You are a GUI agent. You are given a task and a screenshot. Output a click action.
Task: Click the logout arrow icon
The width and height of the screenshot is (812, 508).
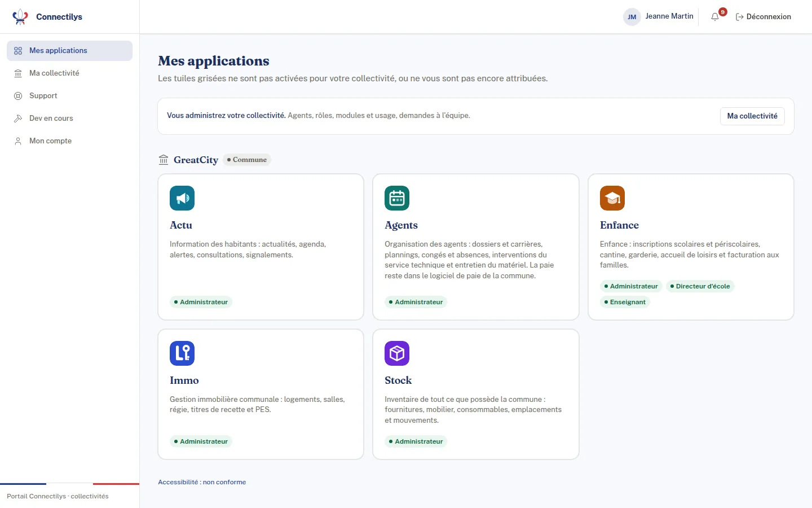(x=740, y=17)
